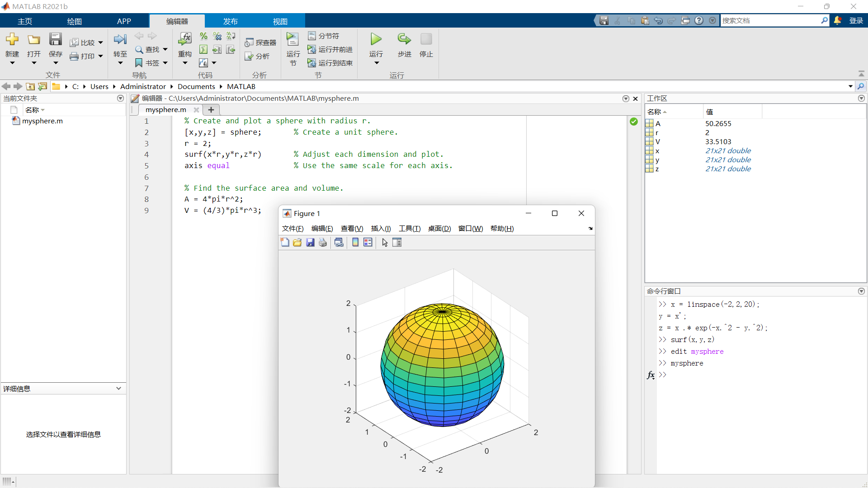Click the 登录 (Sign In) button
This screenshot has width=868, height=488.
(856, 20)
